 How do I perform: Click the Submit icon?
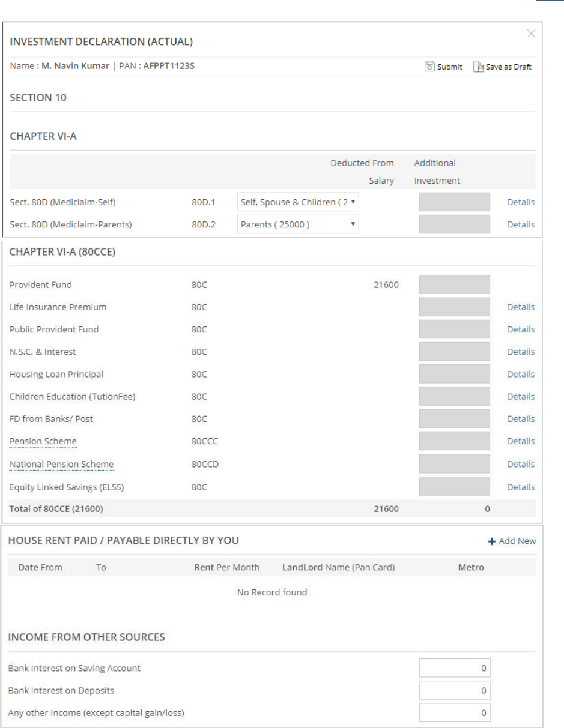click(429, 67)
